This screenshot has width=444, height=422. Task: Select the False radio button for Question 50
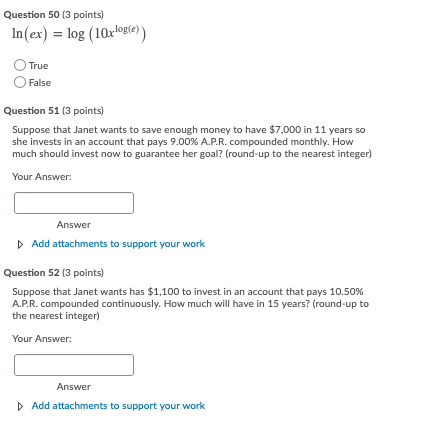click(20, 82)
